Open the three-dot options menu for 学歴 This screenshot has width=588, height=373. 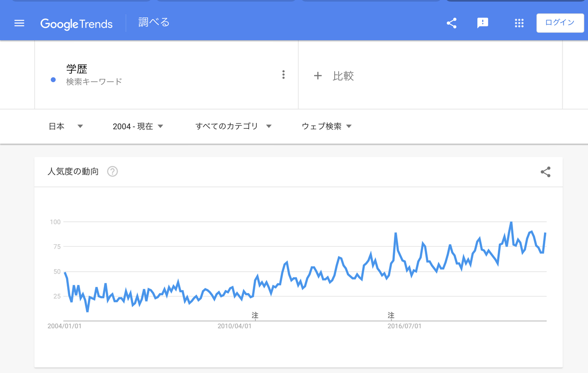pos(283,74)
